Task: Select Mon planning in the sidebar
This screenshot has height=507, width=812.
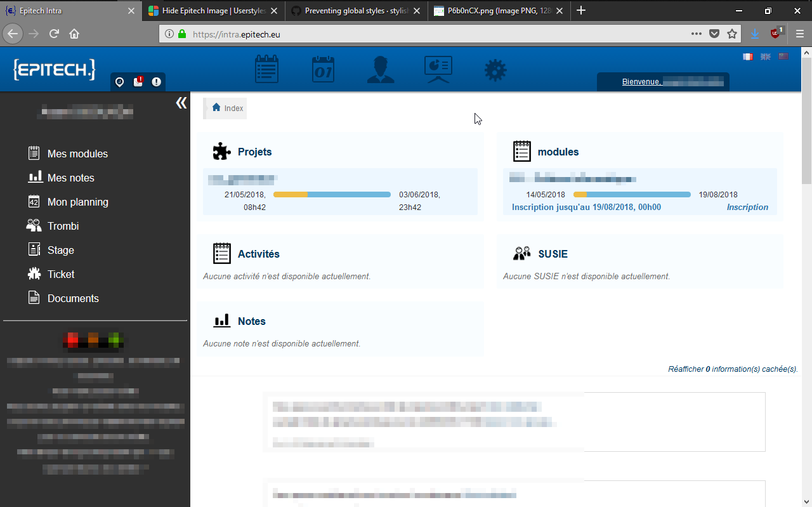Action: [x=77, y=202]
